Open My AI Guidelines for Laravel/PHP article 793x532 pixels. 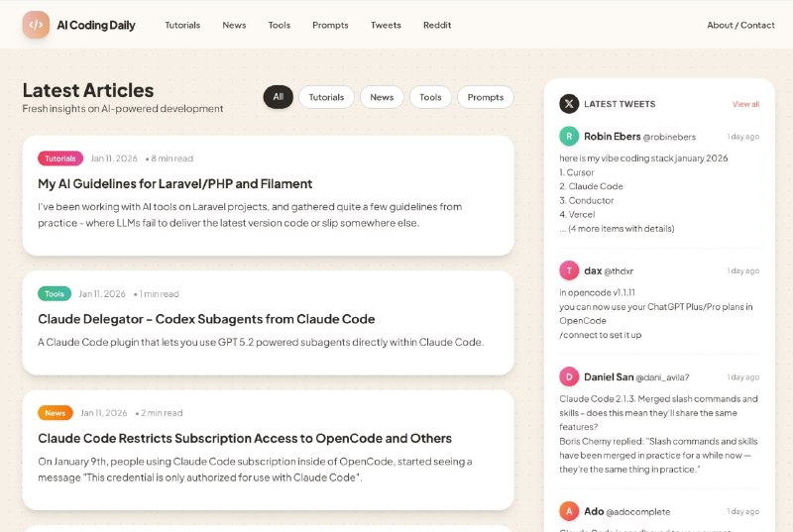[x=175, y=183]
